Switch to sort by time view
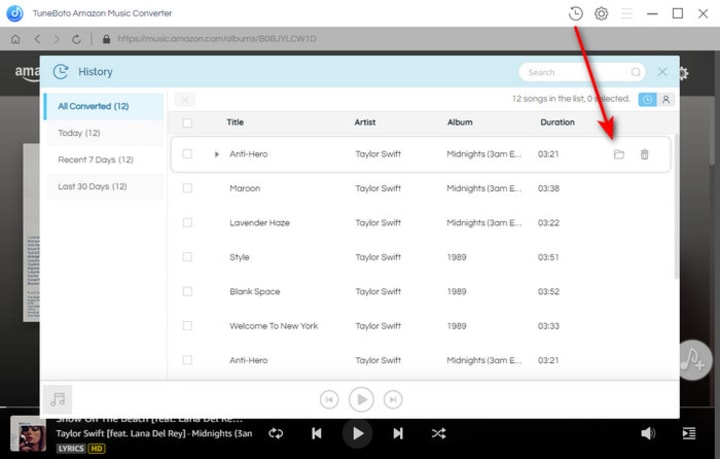Screen dimensions: 720x459 pos(647,99)
